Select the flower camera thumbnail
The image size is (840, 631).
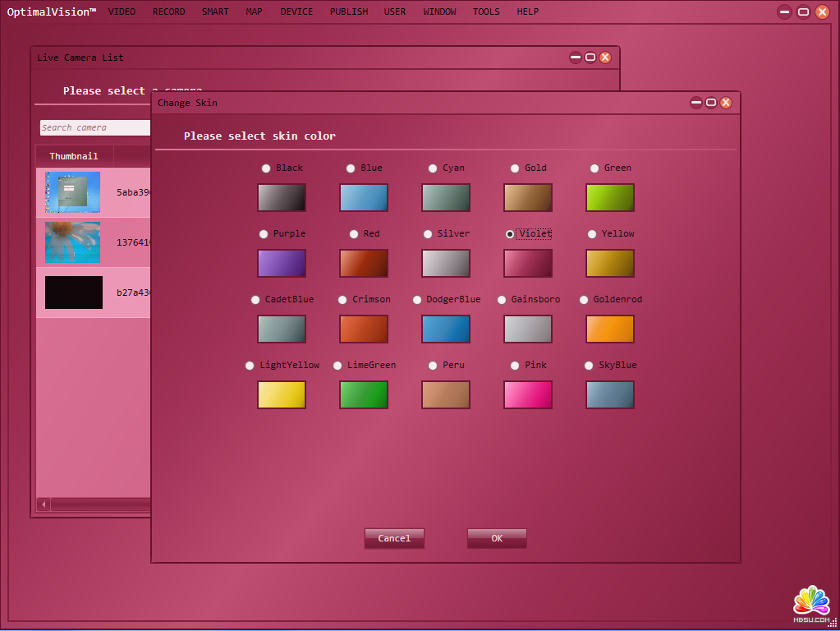[73, 242]
